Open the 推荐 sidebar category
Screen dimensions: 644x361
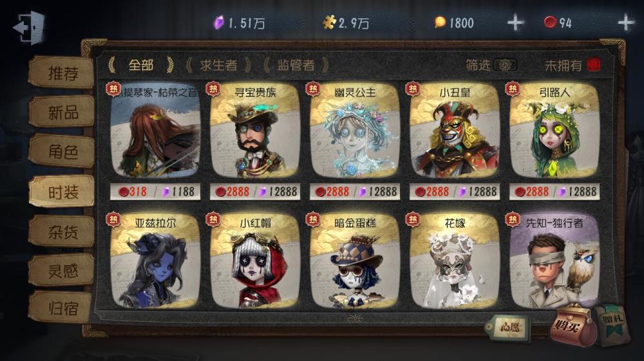tap(62, 73)
